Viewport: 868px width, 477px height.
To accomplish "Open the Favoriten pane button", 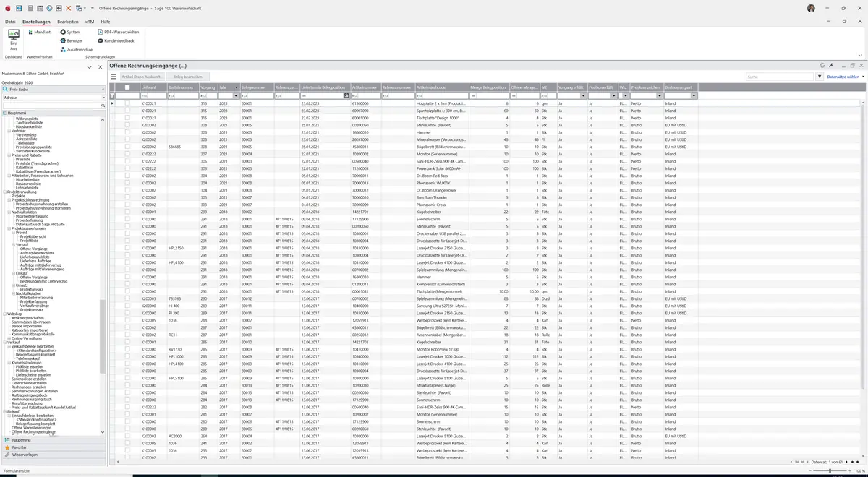I will (x=54, y=447).
